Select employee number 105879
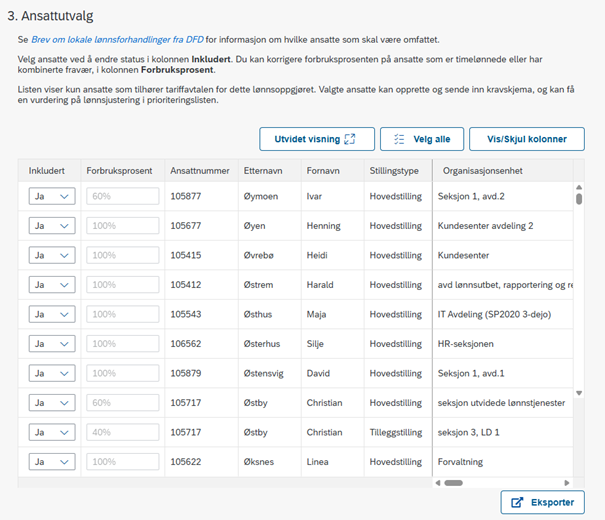The height and width of the screenshot is (520, 605). coord(186,373)
